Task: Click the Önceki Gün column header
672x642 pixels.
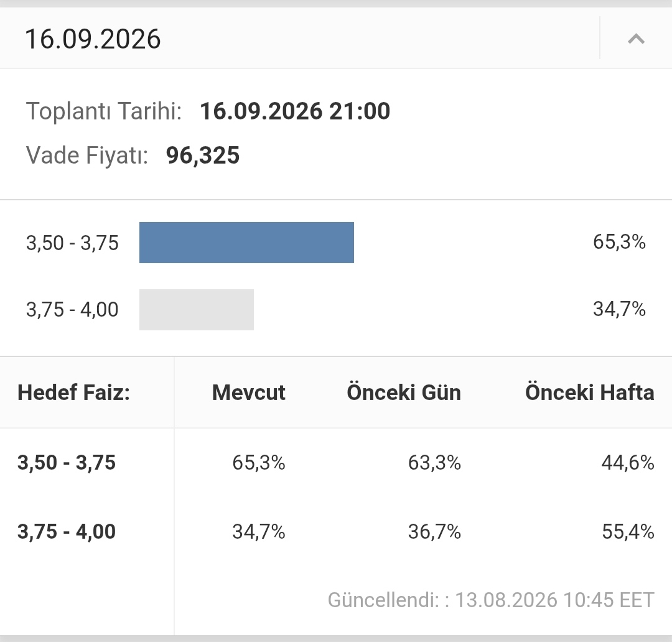Action: pos(404,392)
